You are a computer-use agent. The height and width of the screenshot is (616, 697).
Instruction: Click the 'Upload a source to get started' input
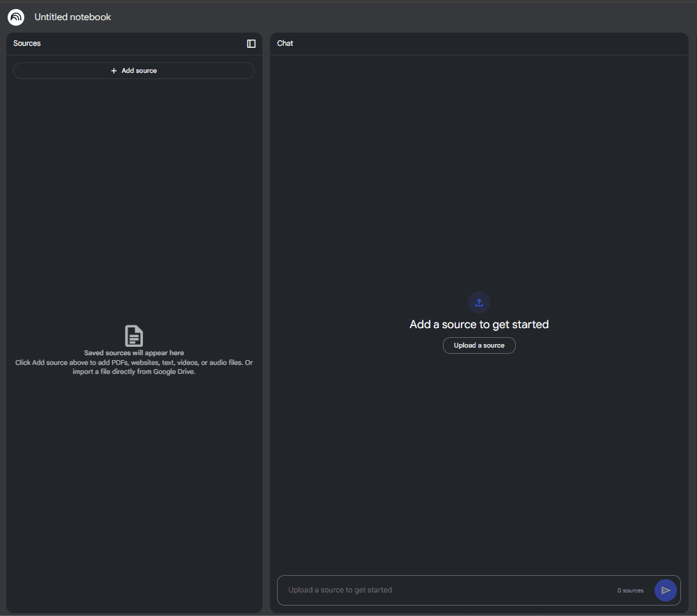point(444,590)
